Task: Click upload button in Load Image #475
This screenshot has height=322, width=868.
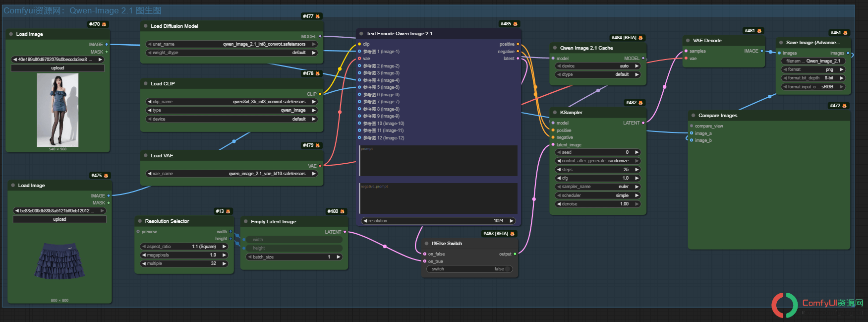Action: pyautogui.click(x=59, y=219)
